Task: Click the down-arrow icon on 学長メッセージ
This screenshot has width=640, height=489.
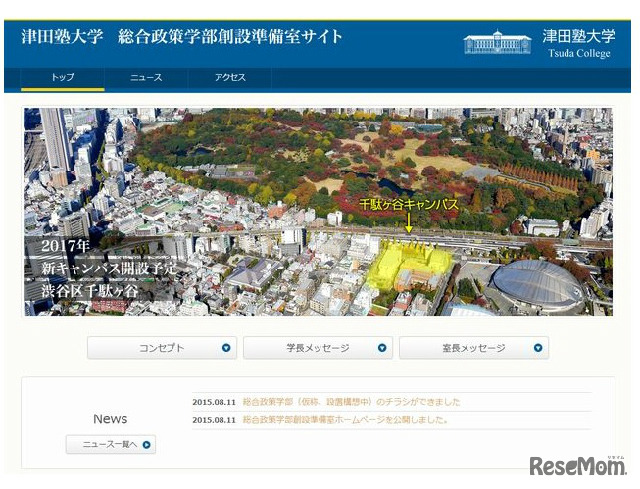Action: (x=382, y=348)
